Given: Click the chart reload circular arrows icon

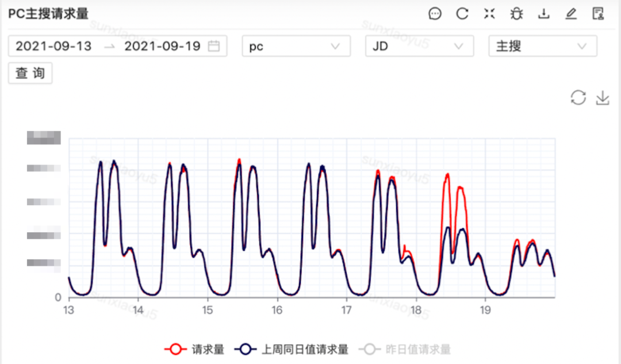Looking at the screenshot, I should coord(578,97).
